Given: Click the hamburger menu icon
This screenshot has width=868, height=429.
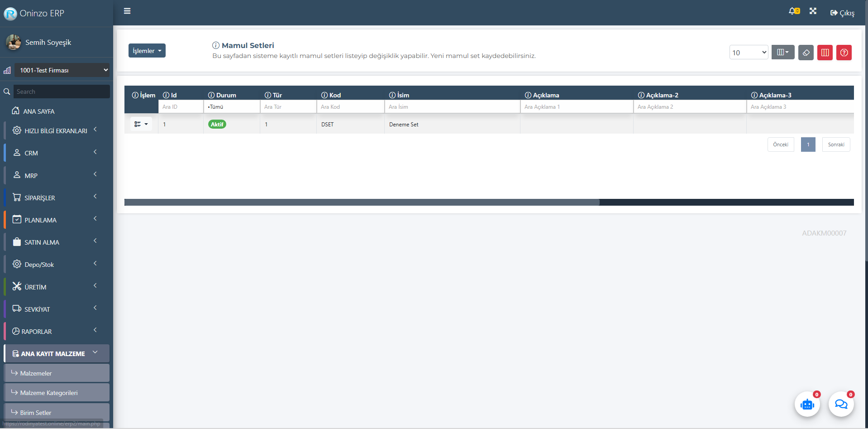Looking at the screenshot, I should 127,11.
